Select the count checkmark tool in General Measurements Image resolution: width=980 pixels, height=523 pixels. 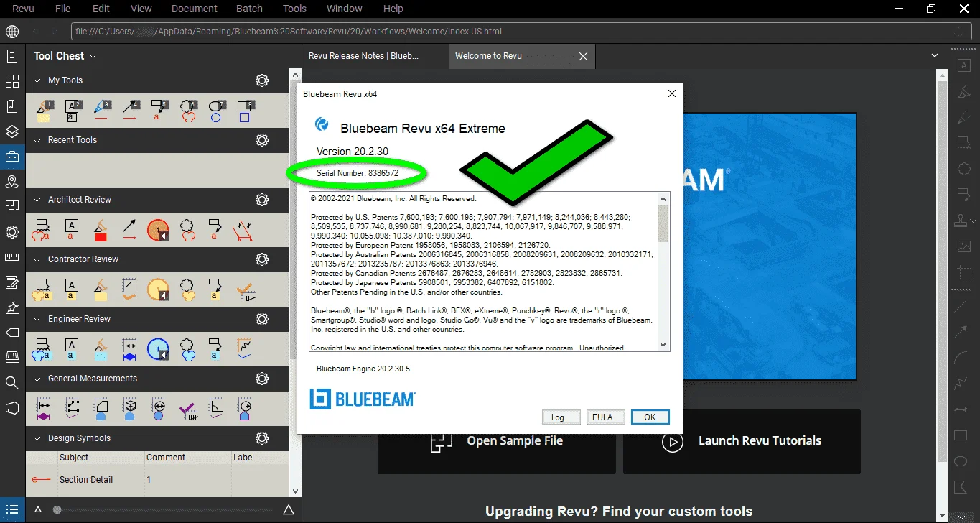click(x=187, y=409)
